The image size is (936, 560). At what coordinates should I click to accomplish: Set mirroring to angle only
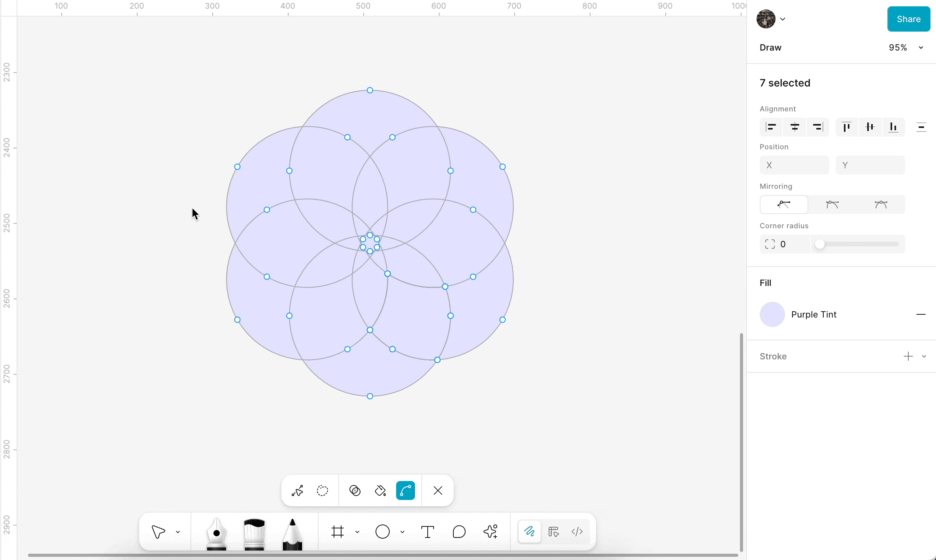[x=832, y=205]
